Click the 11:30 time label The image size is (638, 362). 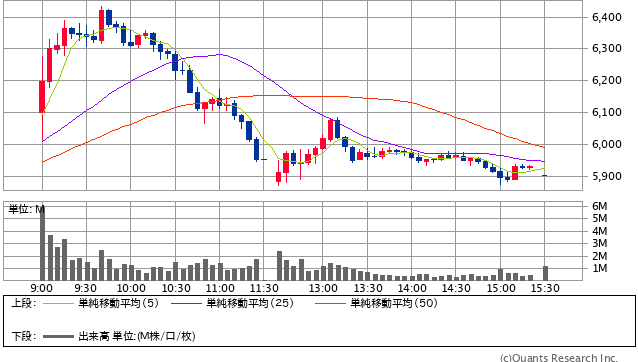point(264,288)
